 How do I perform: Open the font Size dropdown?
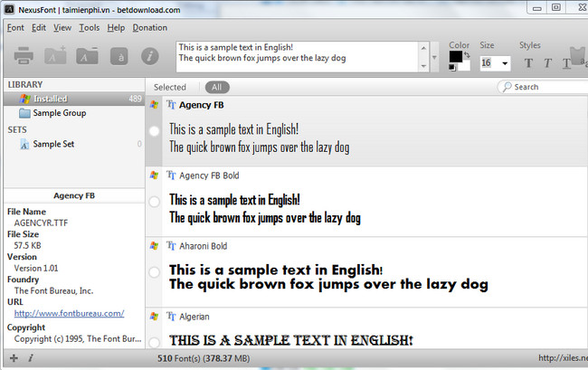tap(505, 63)
